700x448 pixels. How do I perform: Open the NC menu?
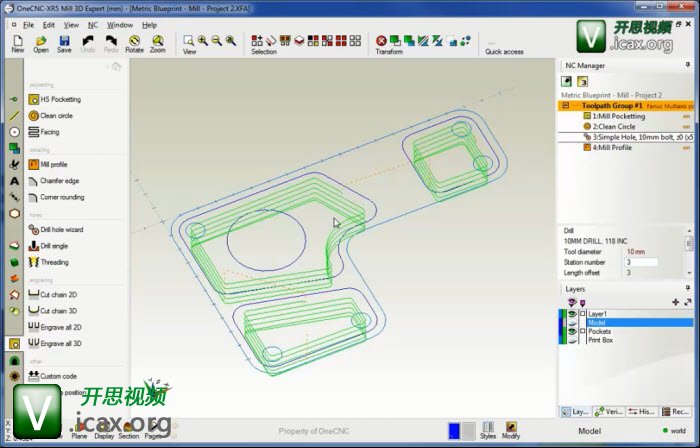(x=92, y=25)
